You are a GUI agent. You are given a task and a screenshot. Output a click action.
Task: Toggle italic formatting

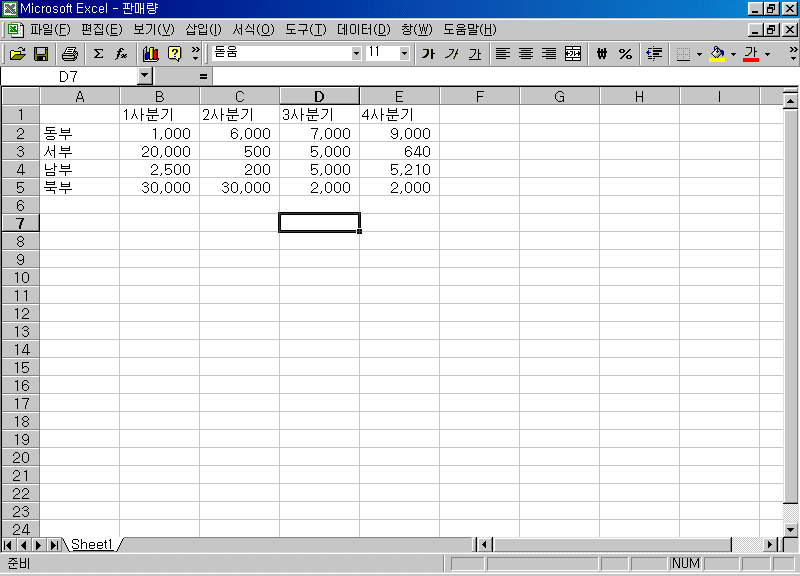click(x=451, y=53)
